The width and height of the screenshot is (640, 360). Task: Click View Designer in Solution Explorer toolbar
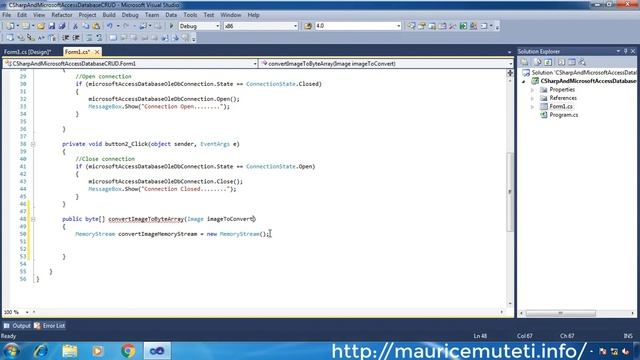572,62
